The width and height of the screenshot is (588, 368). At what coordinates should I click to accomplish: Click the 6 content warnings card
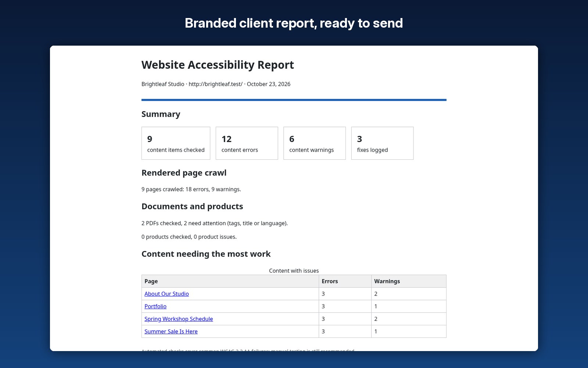[x=315, y=143]
